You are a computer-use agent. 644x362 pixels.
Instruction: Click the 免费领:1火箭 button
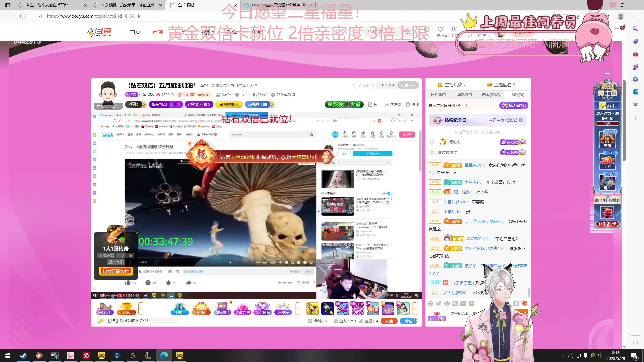(344, 104)
